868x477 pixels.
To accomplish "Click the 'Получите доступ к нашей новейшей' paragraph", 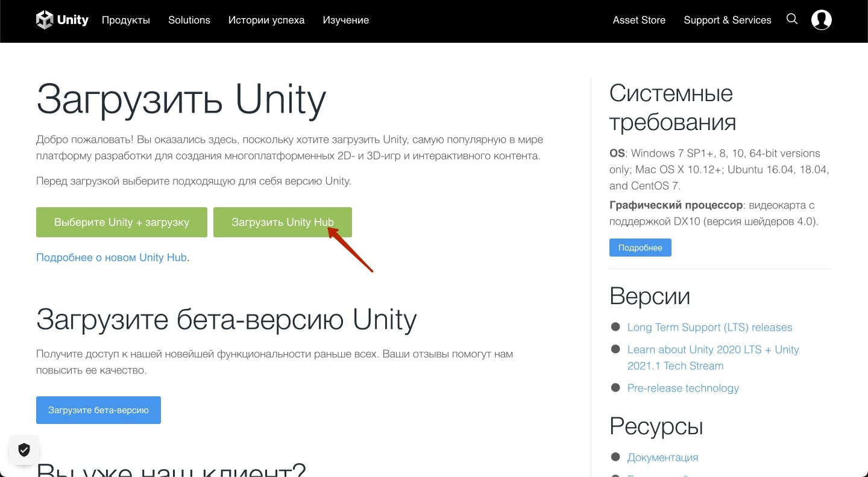I will 274,361.
